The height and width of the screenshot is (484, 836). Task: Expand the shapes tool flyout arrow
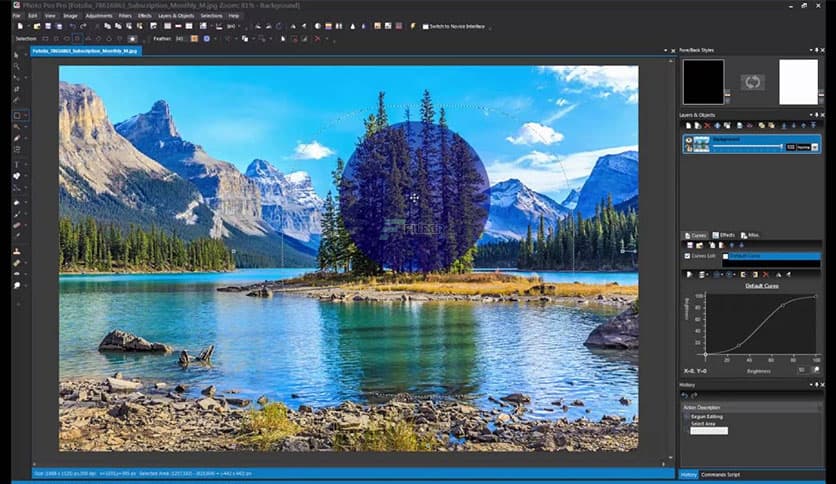tap(26, 175)
